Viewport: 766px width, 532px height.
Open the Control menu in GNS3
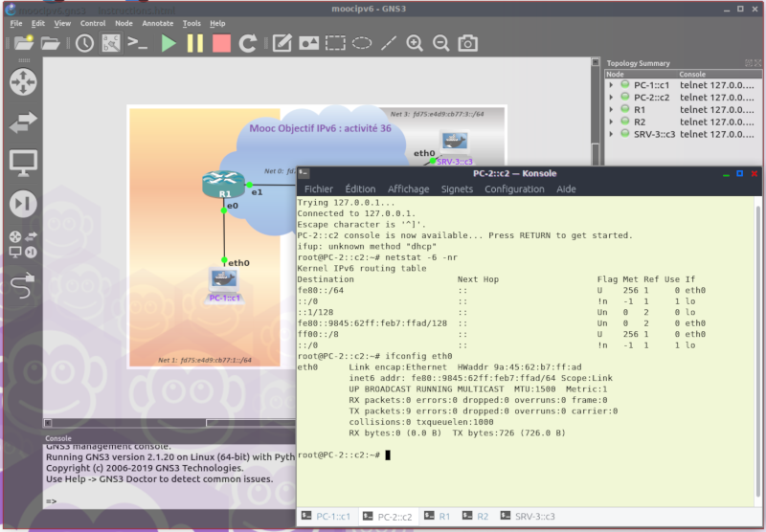[x=93, y=23]
